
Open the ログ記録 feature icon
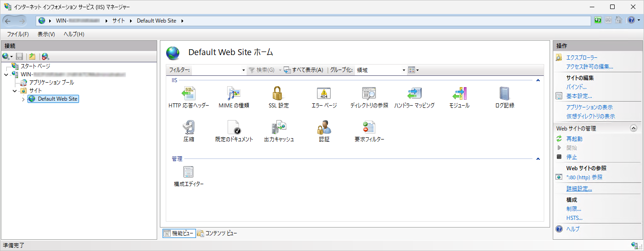click(504, 93)
